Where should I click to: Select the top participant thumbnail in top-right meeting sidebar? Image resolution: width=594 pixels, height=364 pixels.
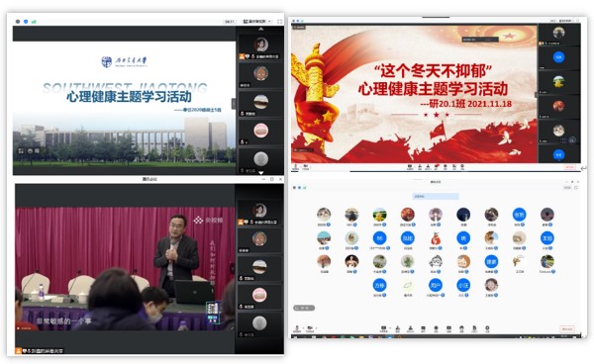[x=558, y=33]
